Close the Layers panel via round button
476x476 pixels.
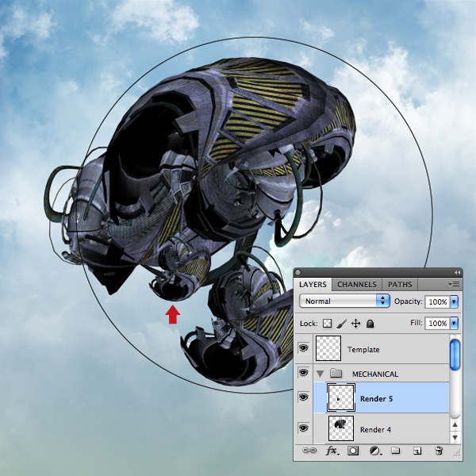297,273
